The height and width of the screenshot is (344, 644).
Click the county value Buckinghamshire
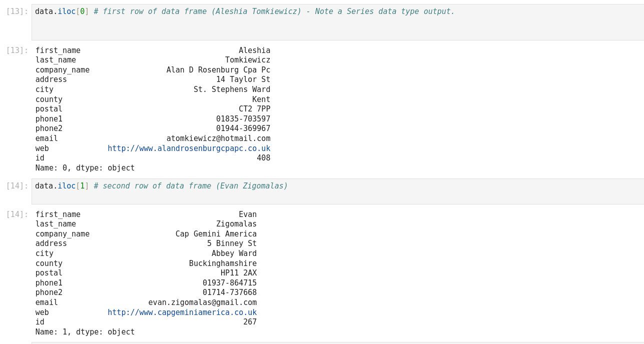pos(223,263)
